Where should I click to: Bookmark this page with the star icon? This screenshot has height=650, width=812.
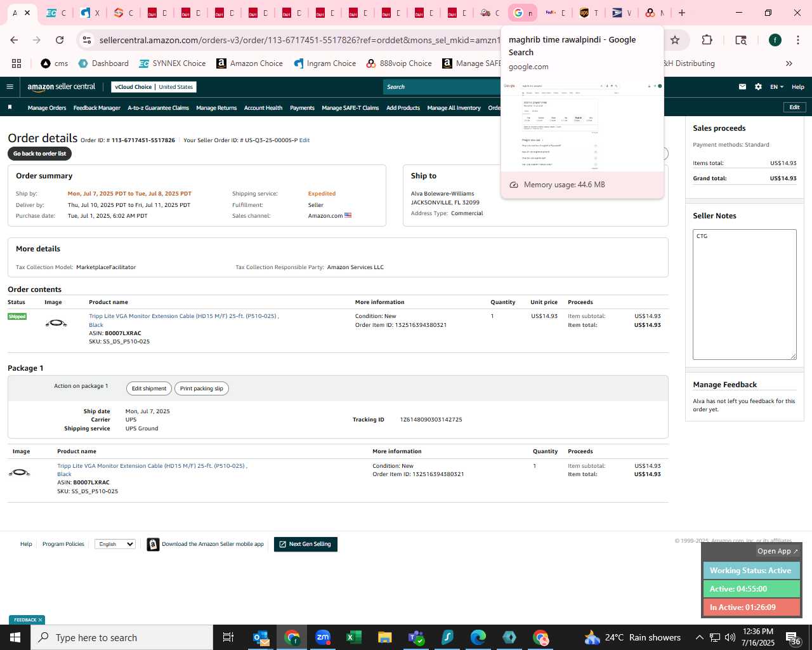tap(675, 40)
